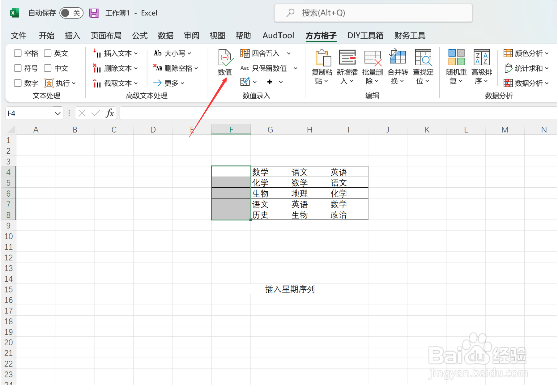The width and height of the screenshot is (558, 392).
Task: Click the 颜色分析 (color analysis) icon
Action: (x=508, y=53)
